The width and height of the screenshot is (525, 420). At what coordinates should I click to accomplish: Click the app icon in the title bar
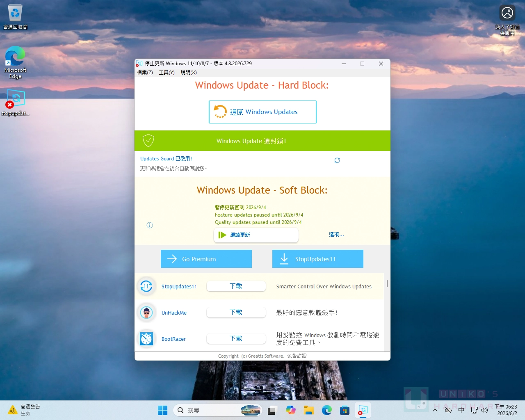tap(139, 64)
